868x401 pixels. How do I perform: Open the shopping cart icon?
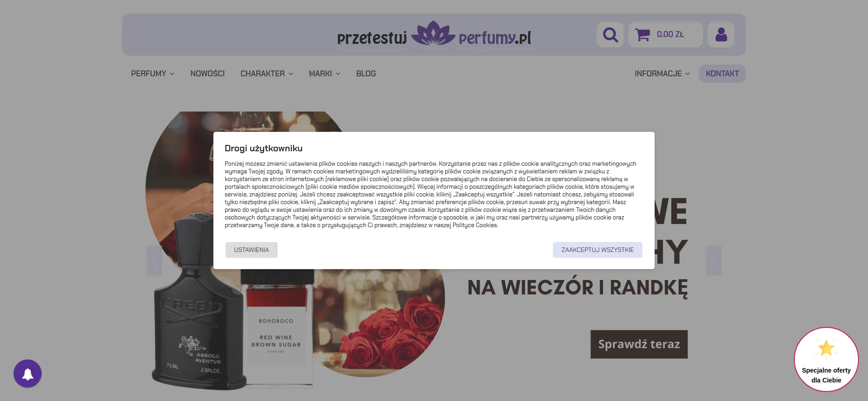click(x=642, y=35)
